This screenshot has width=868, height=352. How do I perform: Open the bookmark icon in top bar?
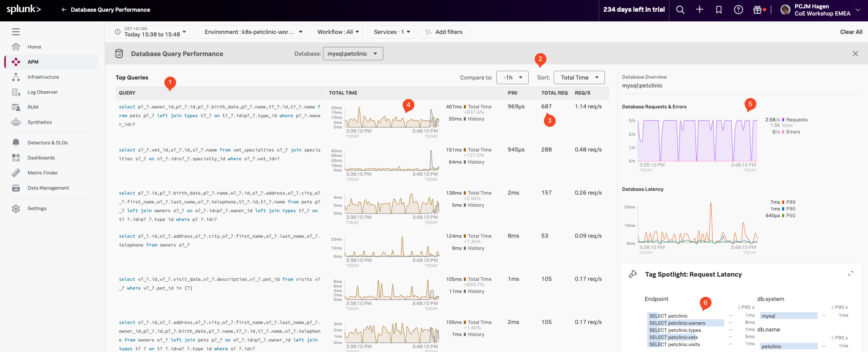click(x=719, y=10)
